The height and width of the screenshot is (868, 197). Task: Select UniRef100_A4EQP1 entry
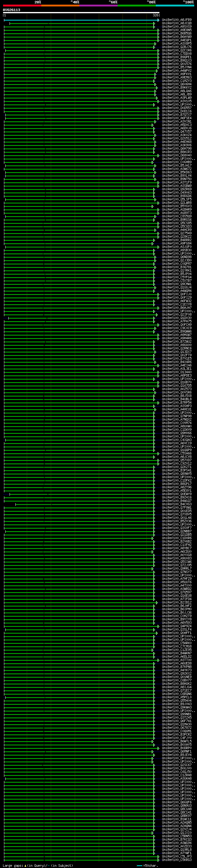pos(177,40)
